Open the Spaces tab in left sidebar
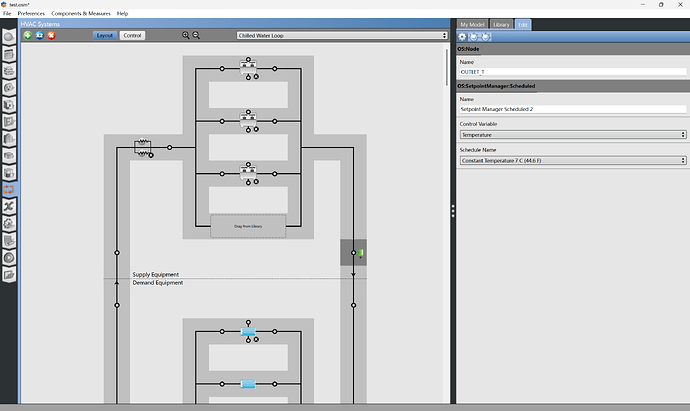 pyautogui.click(x=9, y=156)
